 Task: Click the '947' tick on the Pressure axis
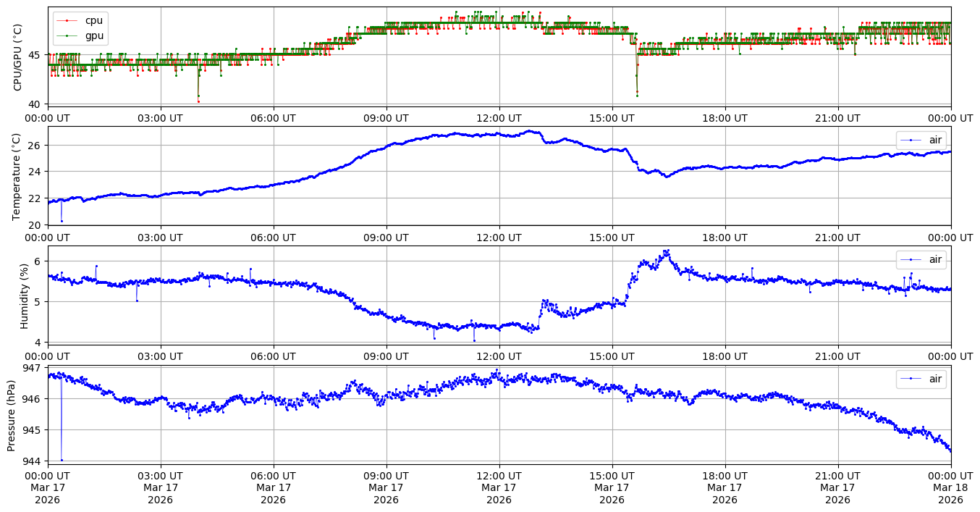(33, 368)
